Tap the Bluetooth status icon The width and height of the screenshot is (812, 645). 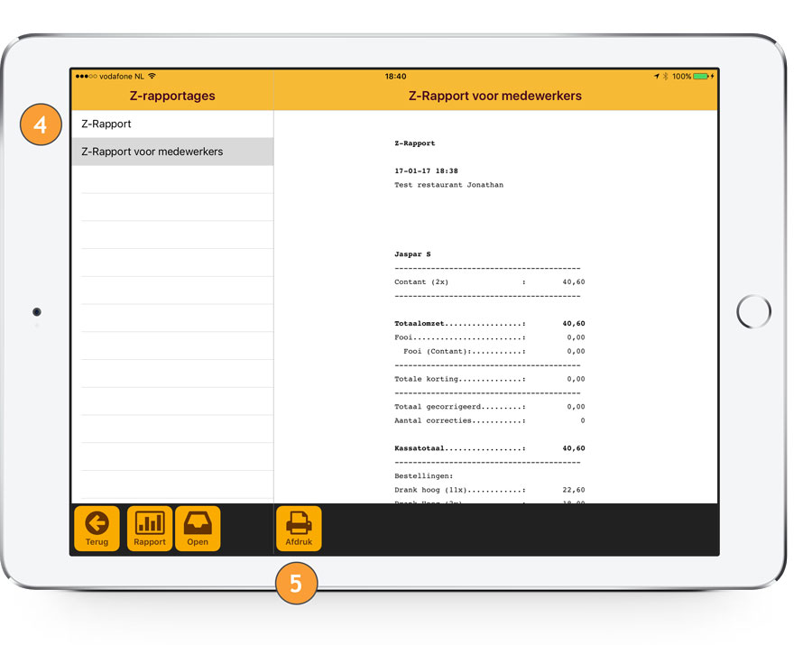click(x=666, y=77)
